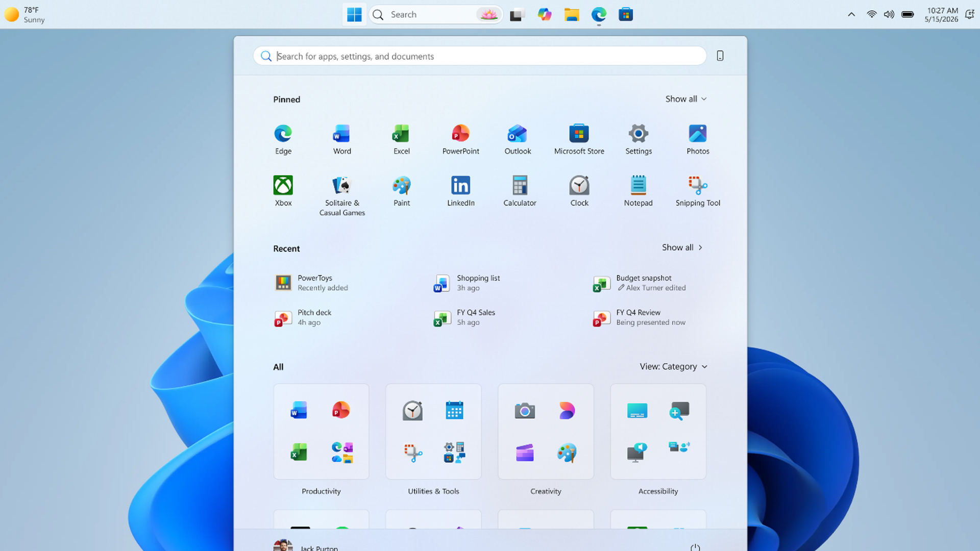Open the FY Q4 Sales workbook

click(464, 317)
